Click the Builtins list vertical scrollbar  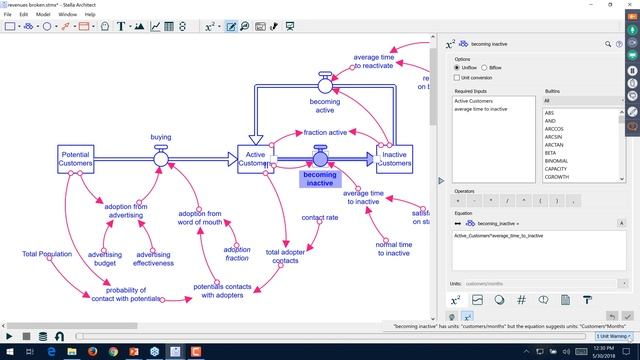(x=622, y=145)
